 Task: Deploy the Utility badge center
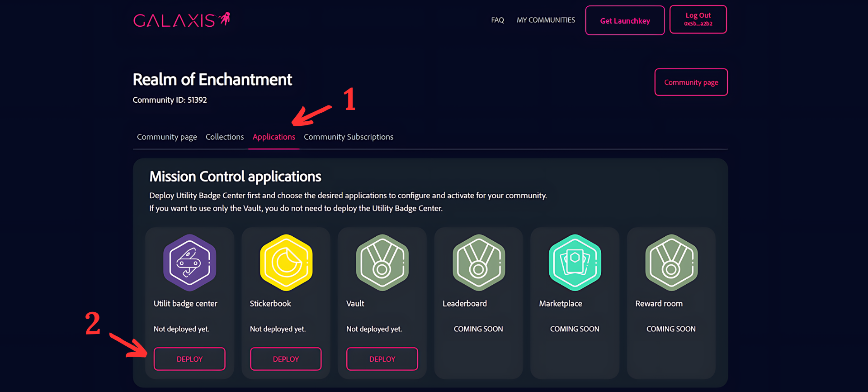189,359
